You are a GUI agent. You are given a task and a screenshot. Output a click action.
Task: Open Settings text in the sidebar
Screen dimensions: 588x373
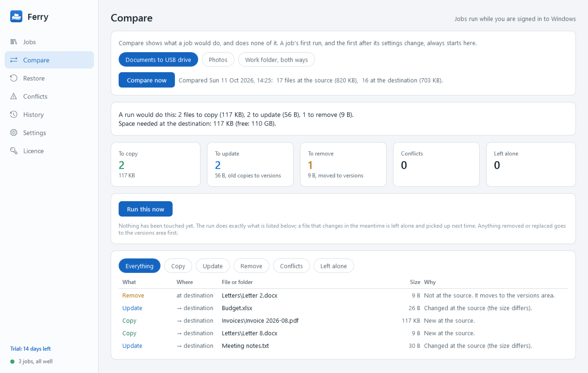(34, 133)
